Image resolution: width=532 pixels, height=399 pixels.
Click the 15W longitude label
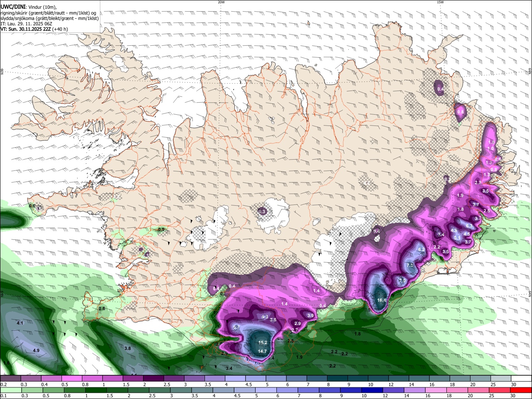[440, 2]
